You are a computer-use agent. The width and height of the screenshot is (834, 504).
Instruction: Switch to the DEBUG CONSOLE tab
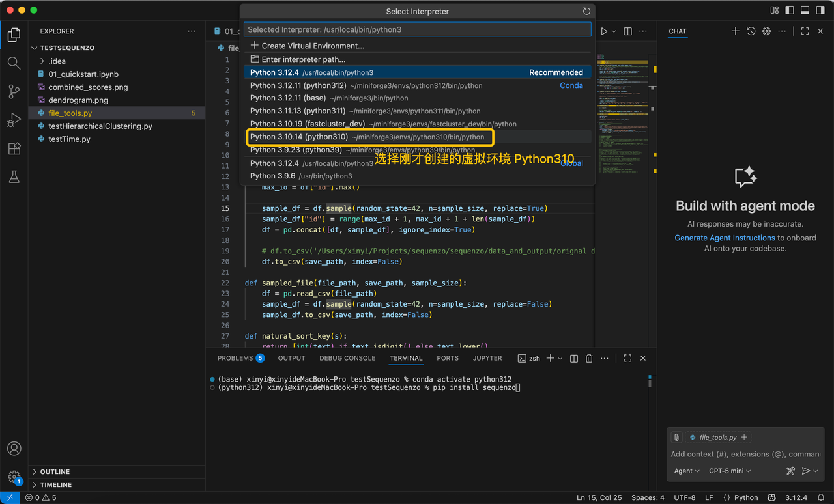coord(347,358)
